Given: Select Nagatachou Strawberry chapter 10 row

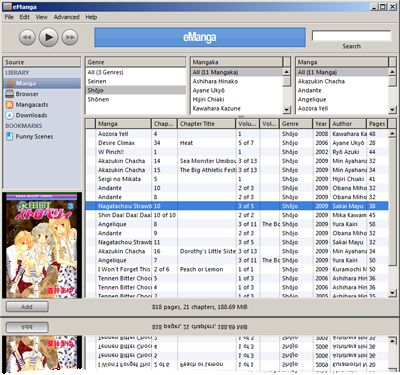Looking at the screenshot, I should [x=237, y=206].
